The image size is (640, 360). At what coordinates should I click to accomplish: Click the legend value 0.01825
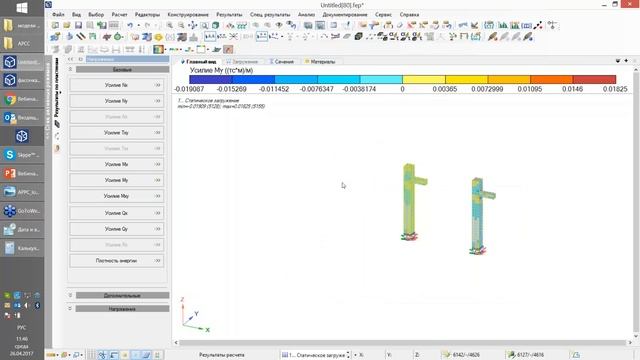pyautogui.click(x=615, y=89)
